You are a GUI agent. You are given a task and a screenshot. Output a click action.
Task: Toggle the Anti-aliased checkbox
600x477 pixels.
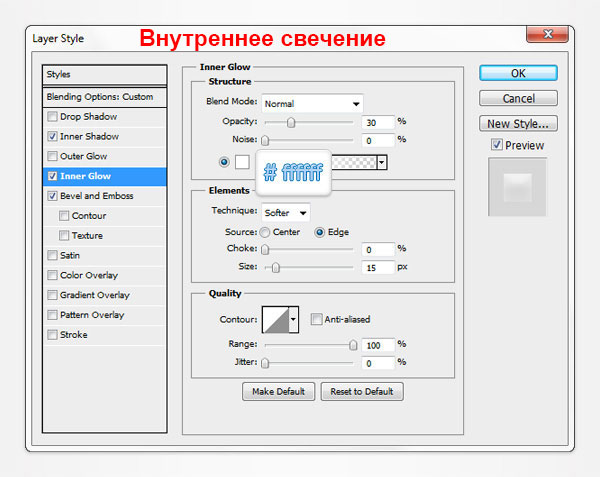[x=316, y=319]
